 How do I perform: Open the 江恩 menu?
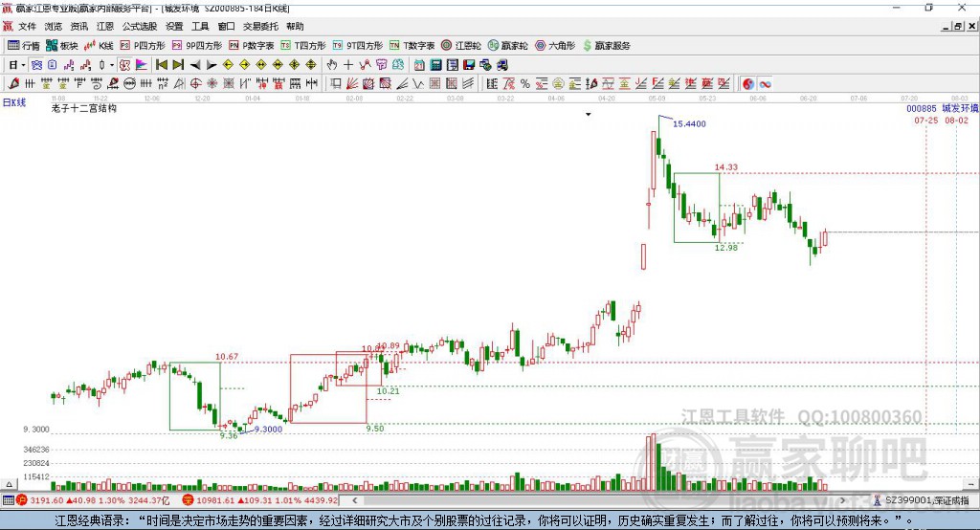point(105,26)
